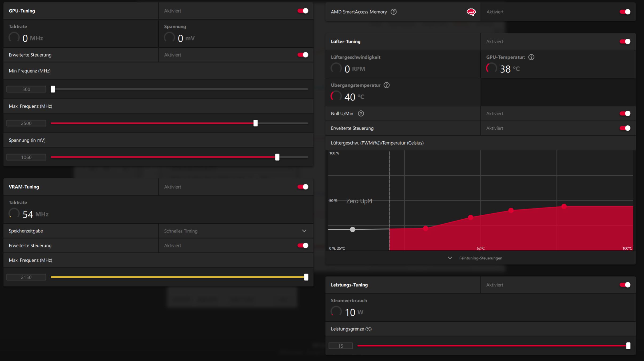Disable the GPU-Tuning toggle
The width and height of the screenshot is (644, 361).
[303, 11]
